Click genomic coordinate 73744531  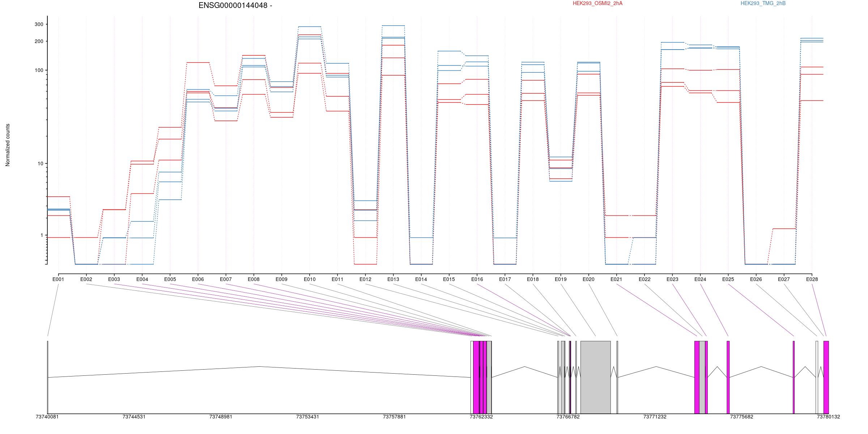(x=134, y=417)
